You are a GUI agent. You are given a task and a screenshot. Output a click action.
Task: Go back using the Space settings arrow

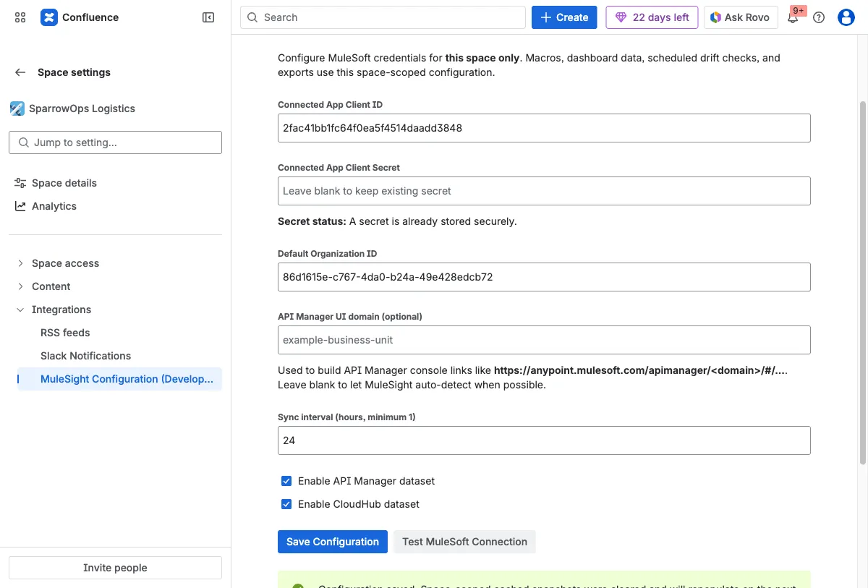click(x=20, y=72)
